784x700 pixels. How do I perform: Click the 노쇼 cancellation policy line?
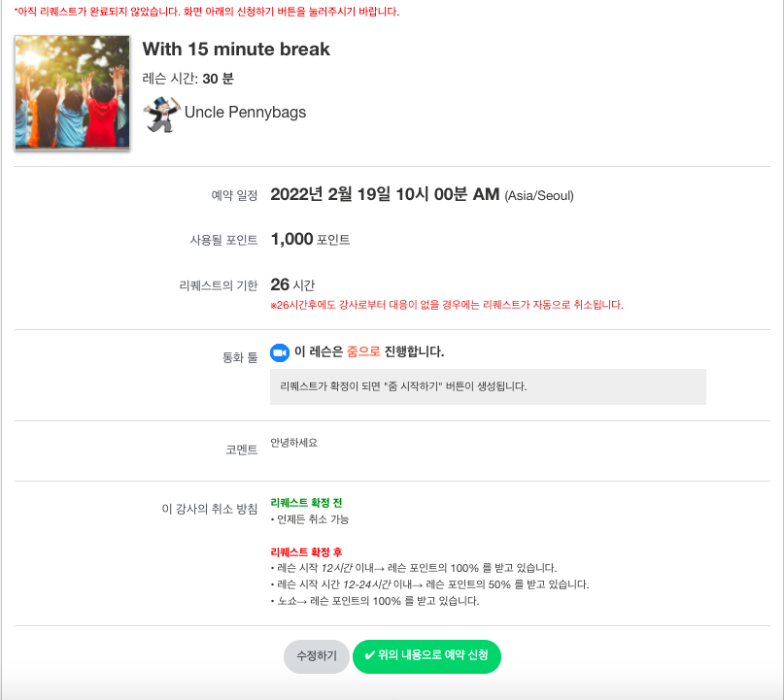(x=375, y=601)
